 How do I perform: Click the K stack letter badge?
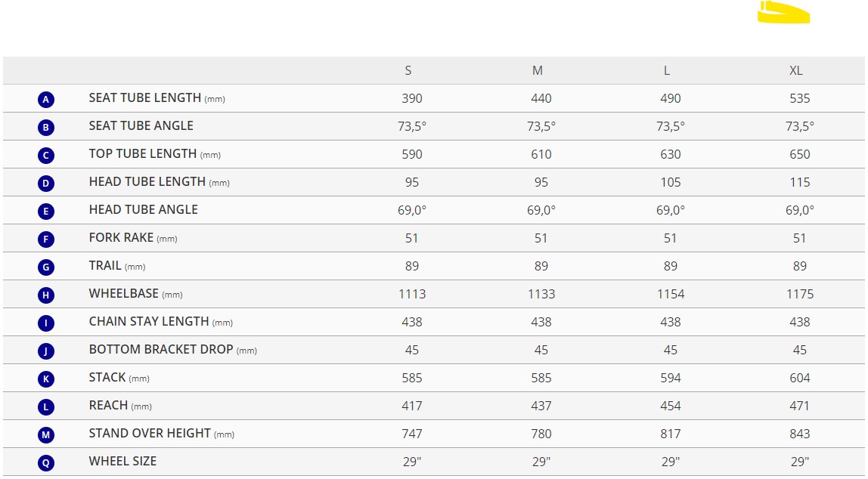[x=46, y=379]
